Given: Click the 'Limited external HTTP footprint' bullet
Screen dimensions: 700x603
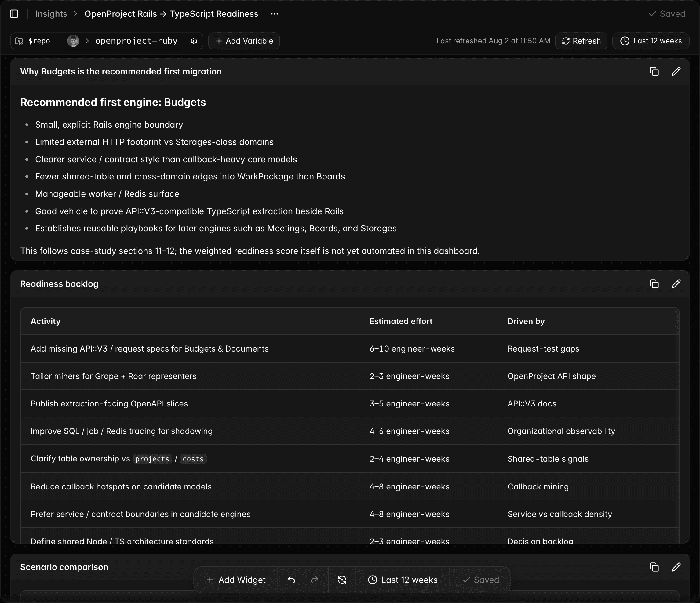Looking at the screenshot, I should pyautogui.click(x=155, y=142).
